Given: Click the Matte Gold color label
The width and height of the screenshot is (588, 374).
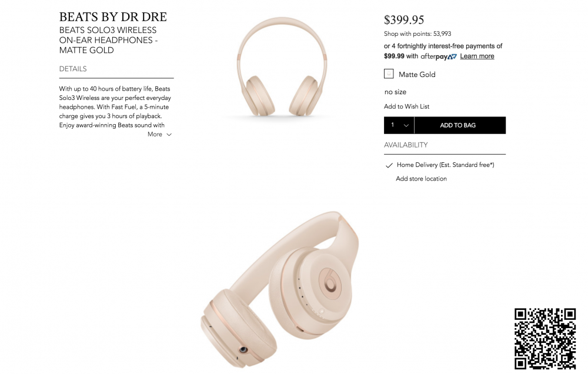Looking at the screenshot, I should [417, 75].
